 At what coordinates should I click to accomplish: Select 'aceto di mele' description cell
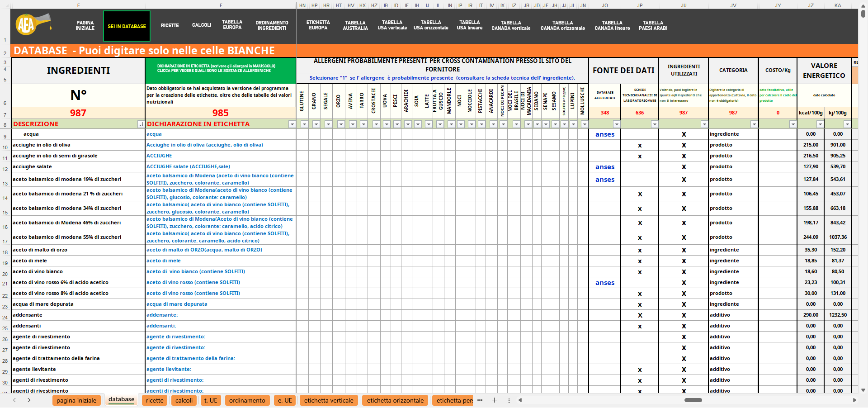[x=78, y=261]
